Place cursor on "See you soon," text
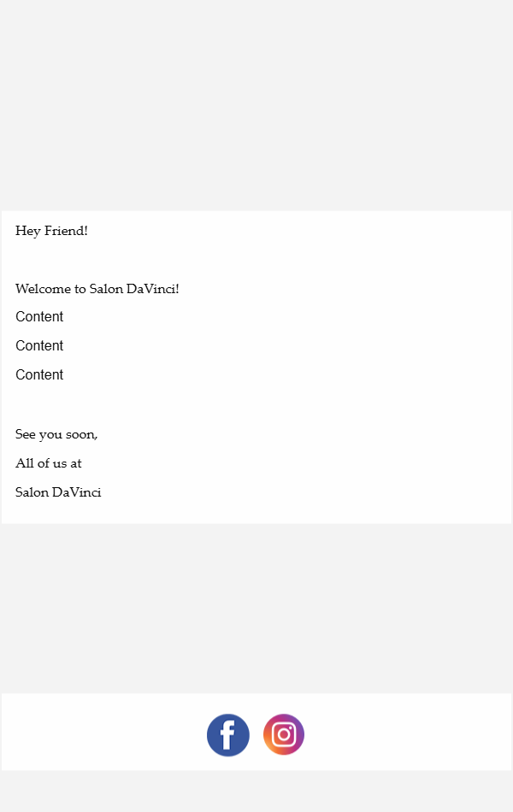Screen dimensions: 513x812 point(56,434)
